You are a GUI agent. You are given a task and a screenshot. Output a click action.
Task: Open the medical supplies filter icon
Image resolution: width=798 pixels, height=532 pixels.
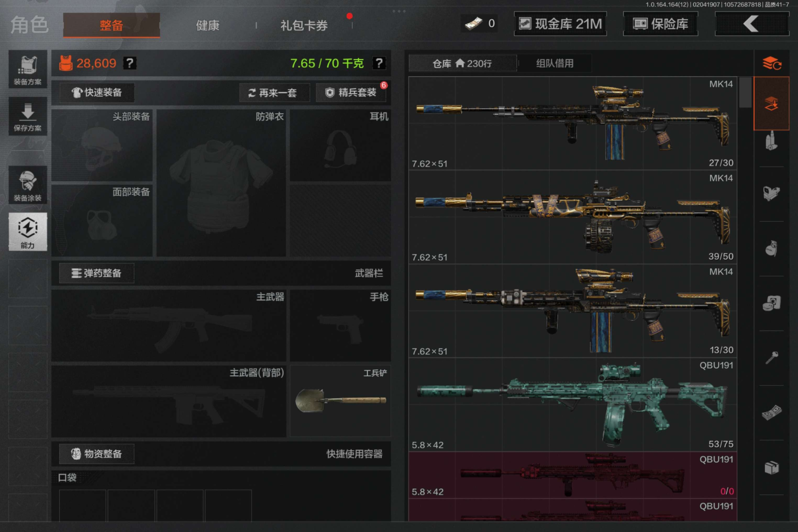click(771, 303)
